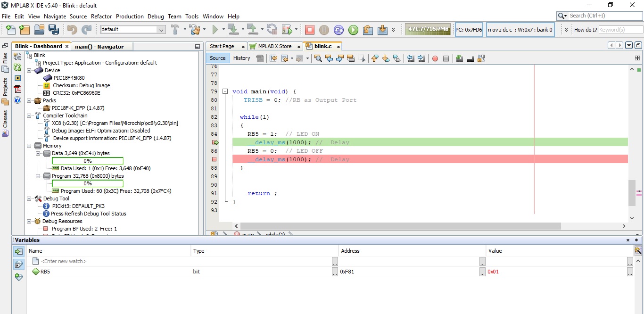Switch to the Start Page tab
644x314 pixels.
coord(222,46)
